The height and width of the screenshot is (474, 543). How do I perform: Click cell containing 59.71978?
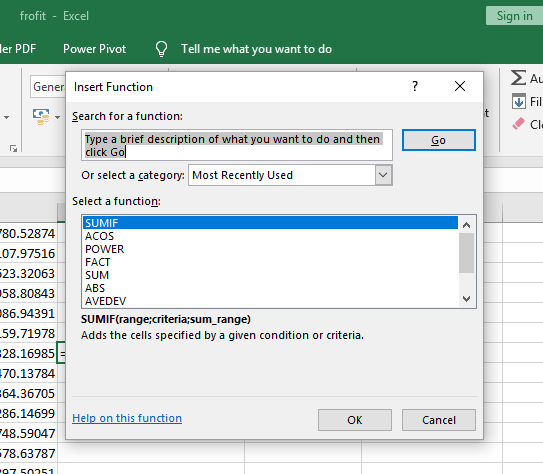[x=28, y=333]
